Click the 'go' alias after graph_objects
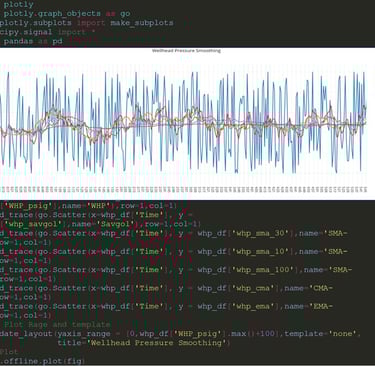This screenshot has height=366, width=375. click(x=125, y=14)
